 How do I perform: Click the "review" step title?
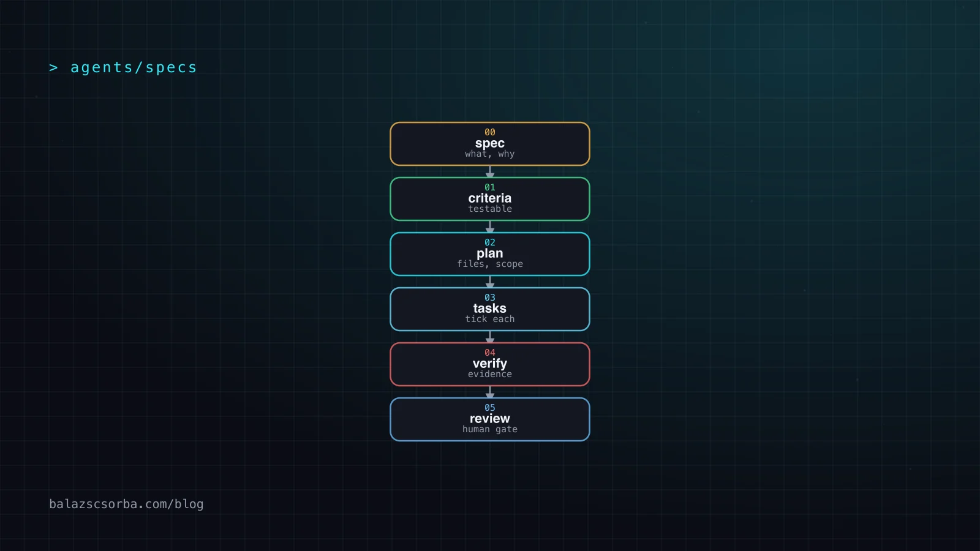[x=490, y=419]
